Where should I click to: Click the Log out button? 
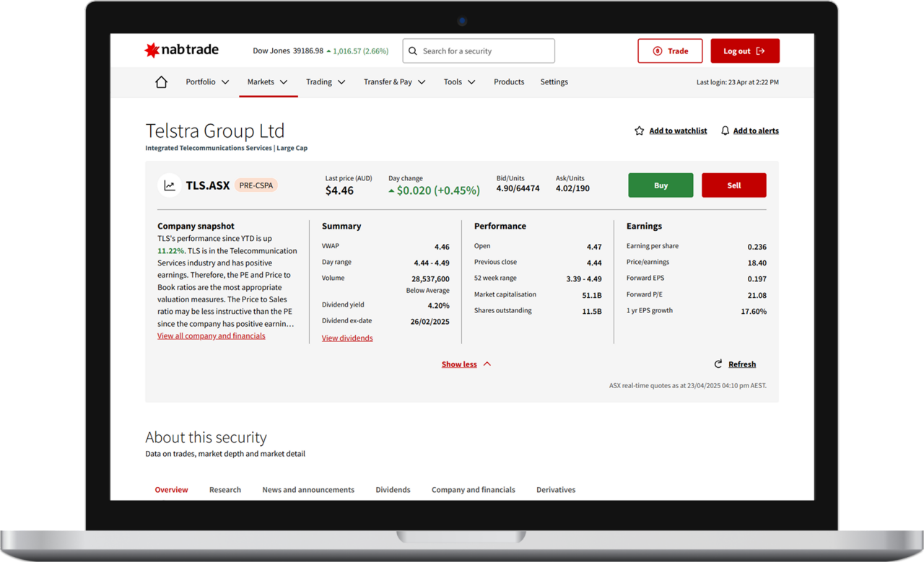click(744, 51)
